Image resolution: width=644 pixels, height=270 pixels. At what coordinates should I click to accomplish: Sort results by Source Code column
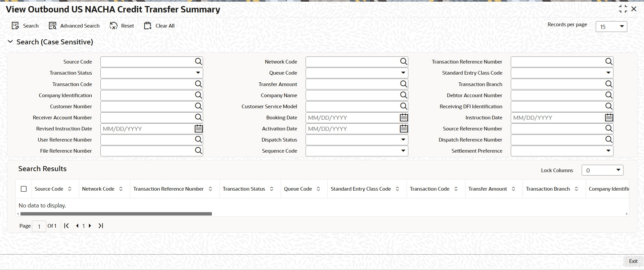click(x=70, y=189)
